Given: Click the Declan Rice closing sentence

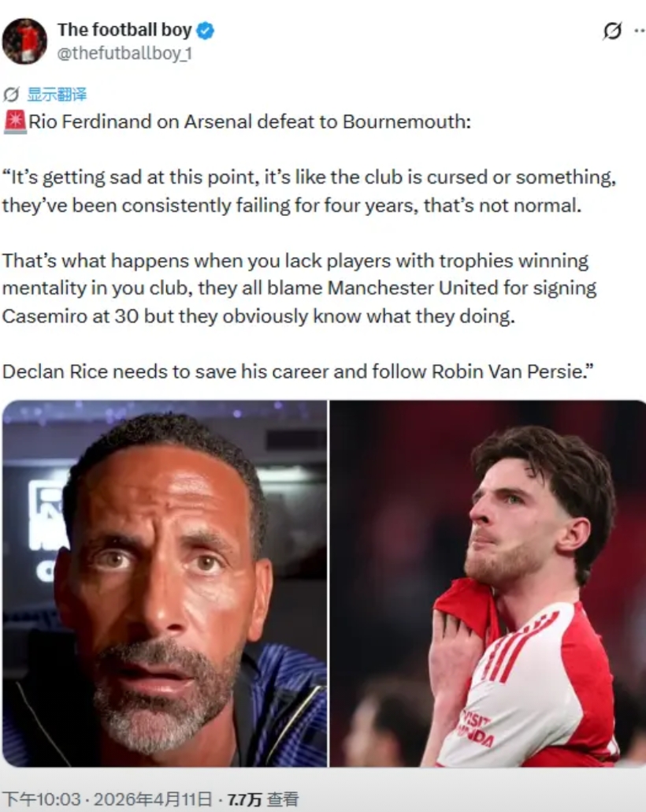Looking at the screenshot, I should tap(298, 372).
